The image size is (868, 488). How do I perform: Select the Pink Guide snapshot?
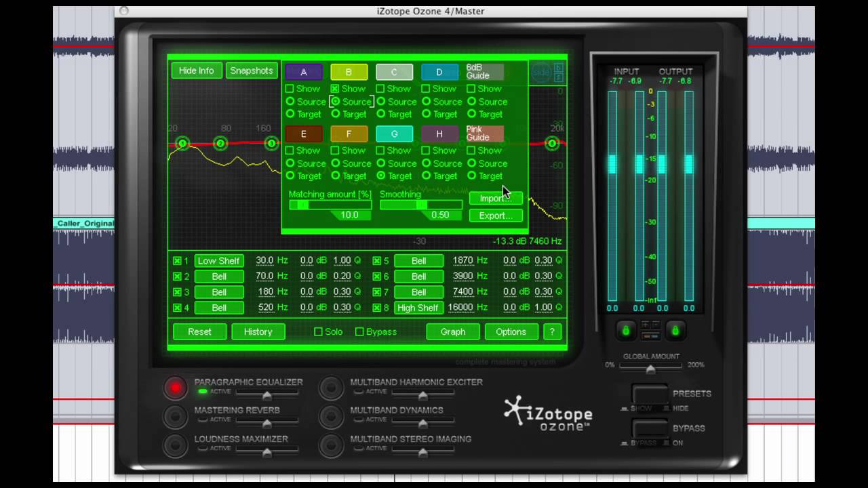point(485,134)
